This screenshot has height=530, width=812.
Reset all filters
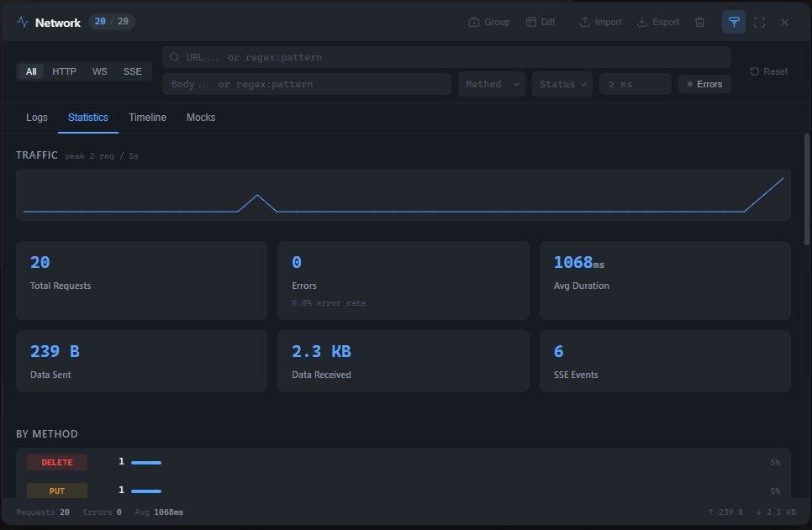pos(768,71)
